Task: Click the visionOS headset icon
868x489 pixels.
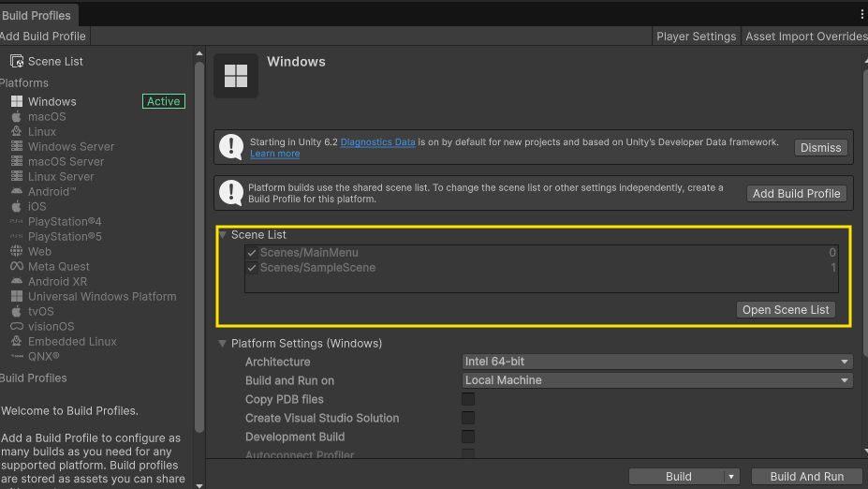Action: 17,326
